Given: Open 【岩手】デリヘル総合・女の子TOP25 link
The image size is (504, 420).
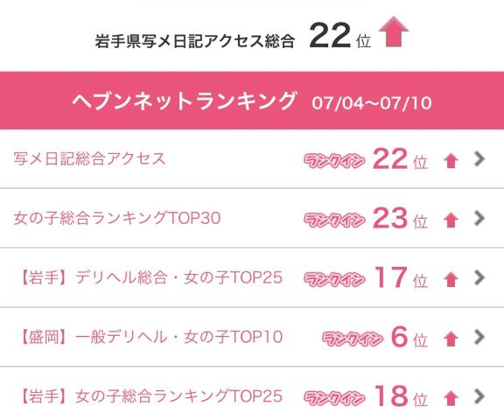Looking at the screenshot, I should (x=151, y=277).
